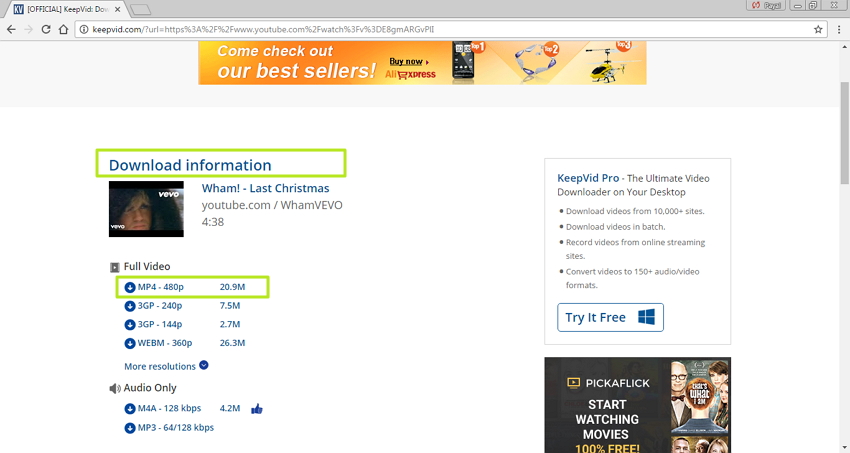Click the 20.9M file size text
The image size is (850, 453).
233,287
